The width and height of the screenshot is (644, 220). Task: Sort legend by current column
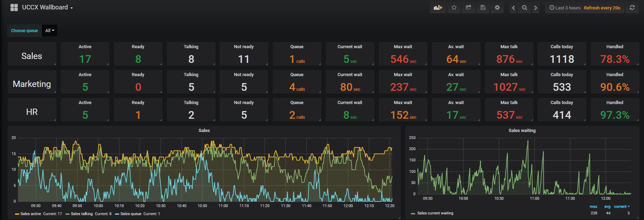click(622, 207)
